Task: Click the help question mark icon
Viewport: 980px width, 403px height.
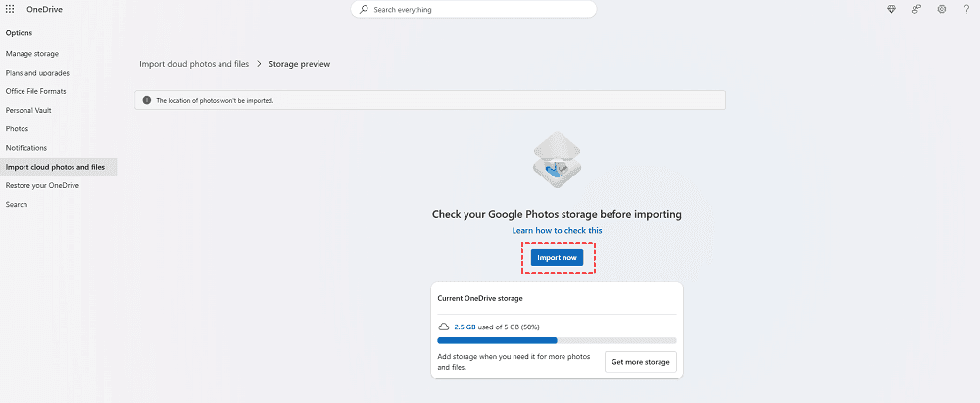Action: point(967,9)
